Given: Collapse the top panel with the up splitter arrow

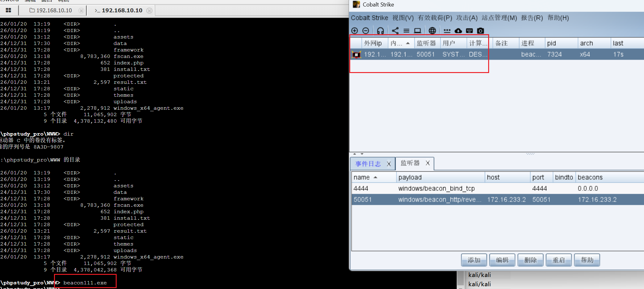Looking at the screenshot, I should pos(355,154).
